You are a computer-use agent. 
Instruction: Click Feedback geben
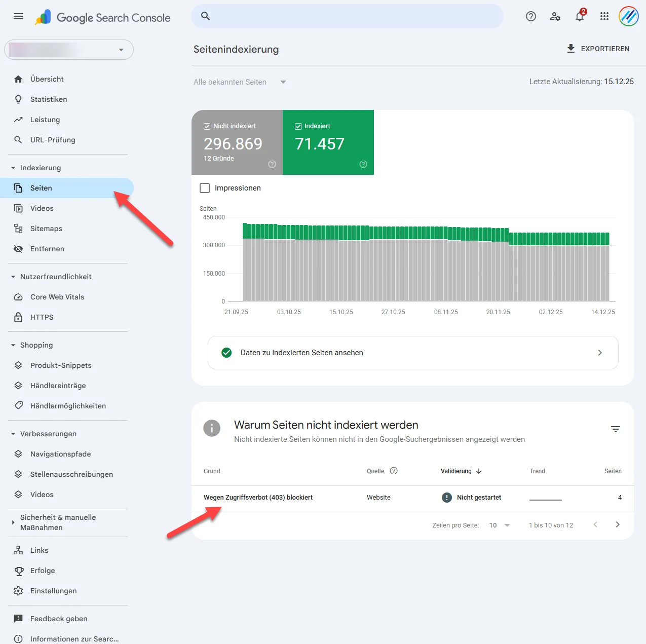click(67, 619)
